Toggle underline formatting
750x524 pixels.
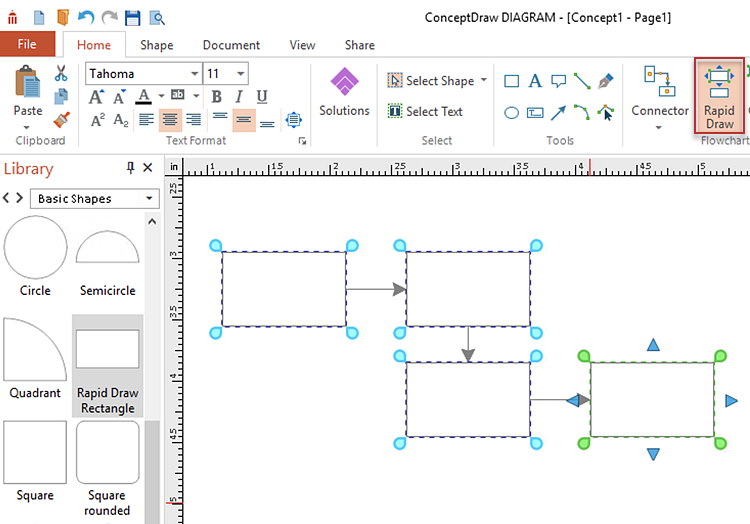tap(262, 97)
